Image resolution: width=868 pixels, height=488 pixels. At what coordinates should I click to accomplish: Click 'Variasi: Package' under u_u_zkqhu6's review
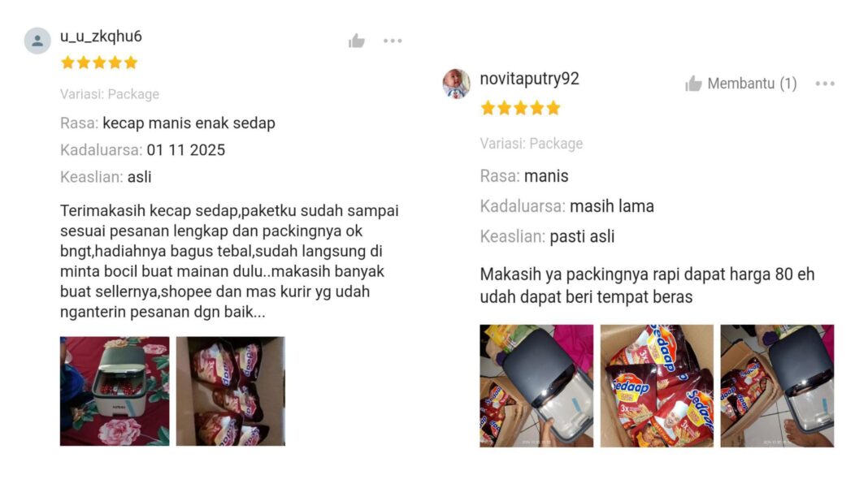coord(110,94)
